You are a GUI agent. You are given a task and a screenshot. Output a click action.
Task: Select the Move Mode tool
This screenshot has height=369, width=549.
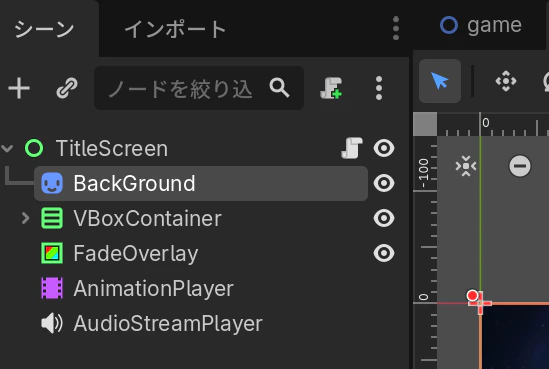(506, 81)
